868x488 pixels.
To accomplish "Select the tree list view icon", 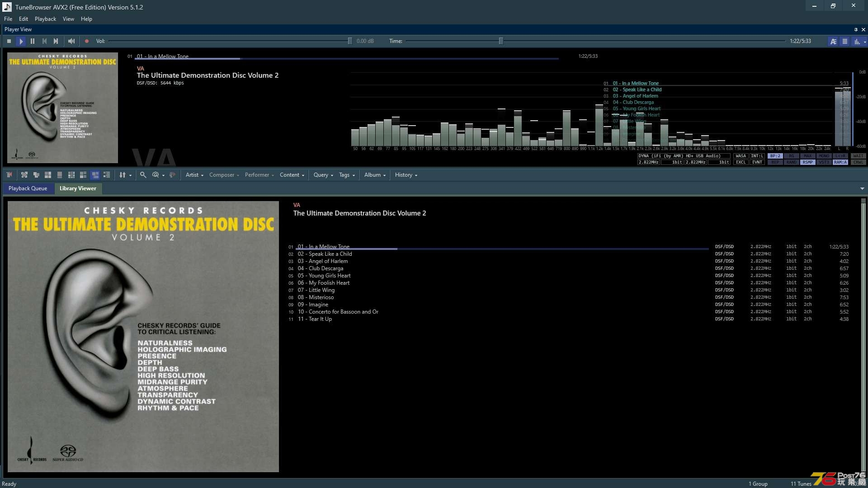I will pyautogui.click(x=107, y=175).
